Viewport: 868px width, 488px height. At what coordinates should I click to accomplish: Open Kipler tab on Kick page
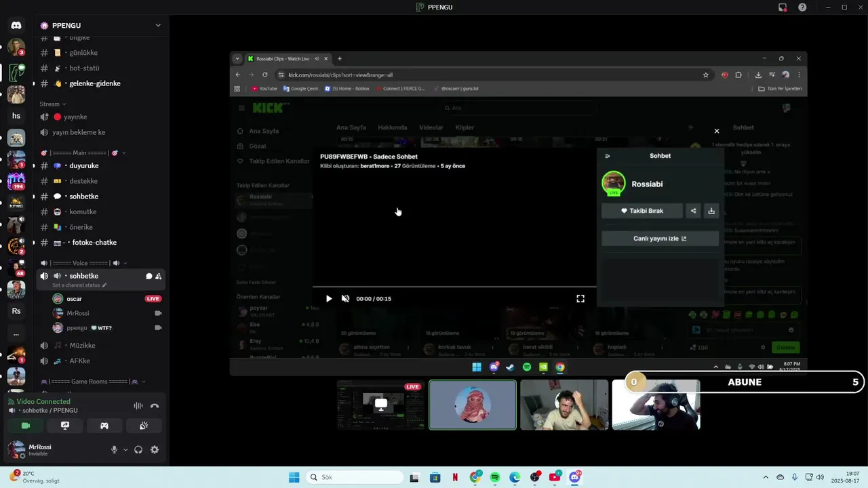coord(465,127)
